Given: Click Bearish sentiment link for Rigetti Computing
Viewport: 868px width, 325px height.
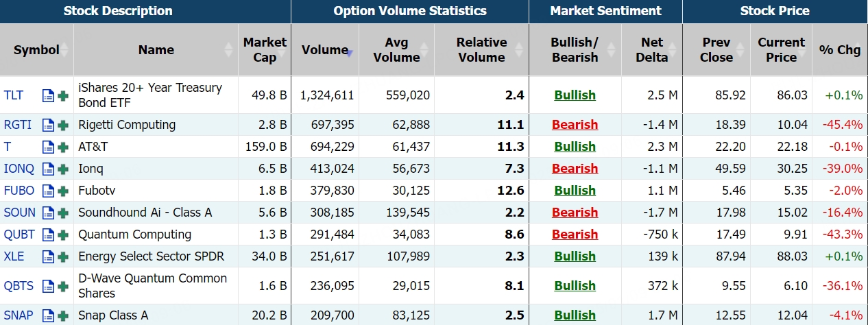Looking at the screenshot, I should point(575,125).
